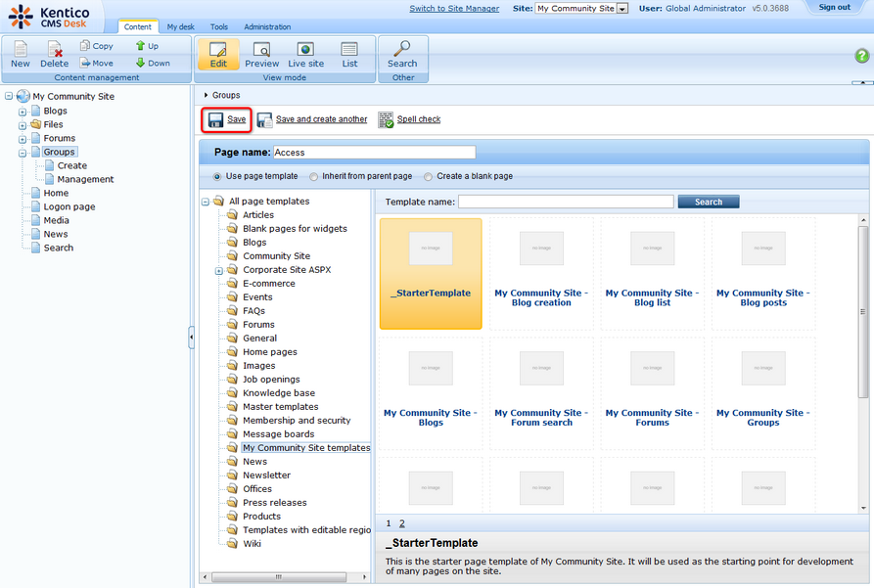This screenshot has height=588, width=874.
Task: Click the Delete document icon
Action: pyautogui.click(x=54, y=49)
